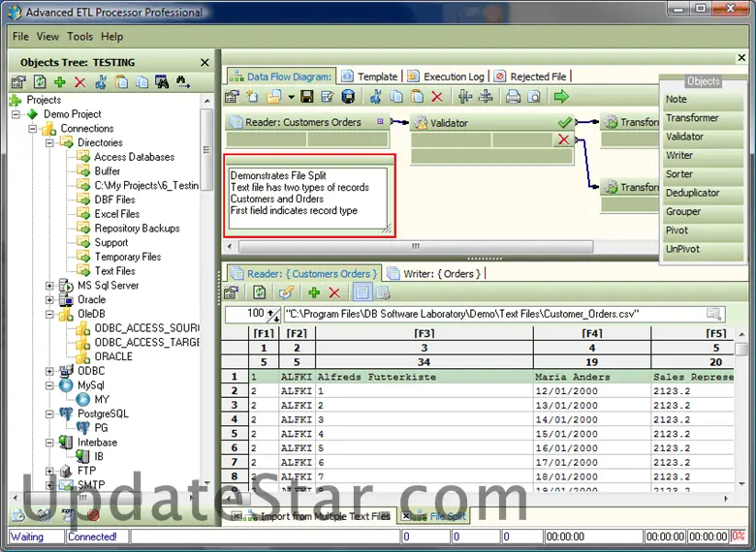Click the printer icon in diagram toolbar
Viewport: 756px width, 552px height.
click(x=513, y=97)
